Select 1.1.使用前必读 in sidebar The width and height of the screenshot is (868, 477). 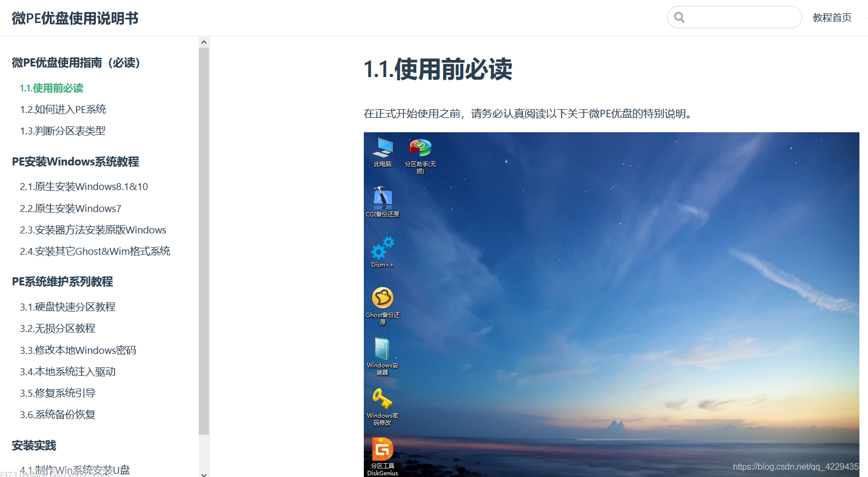(51, 88)
